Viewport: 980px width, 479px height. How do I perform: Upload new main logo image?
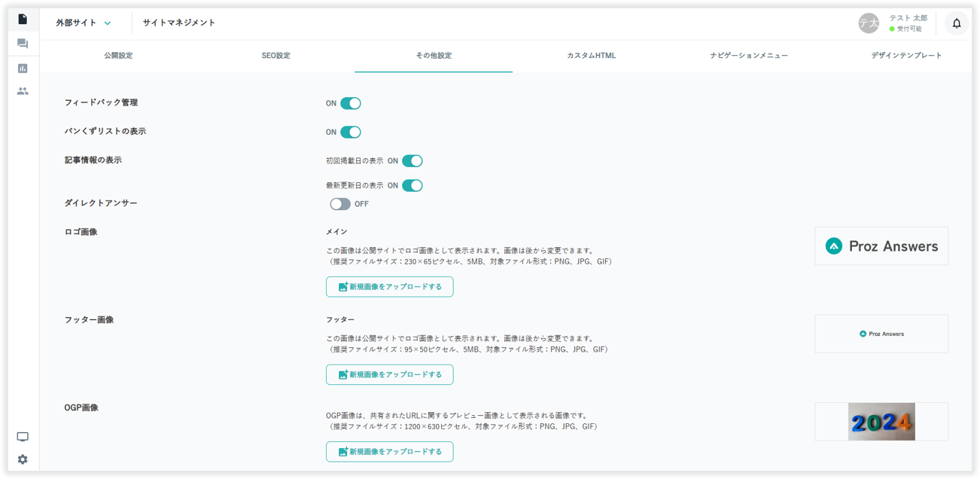pyautogui.click(x=389, y=287)
